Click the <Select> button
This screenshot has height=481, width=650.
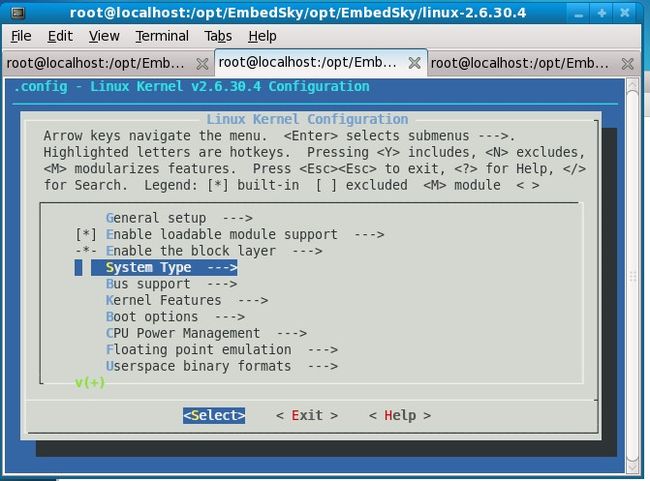[x=214, y=415]
